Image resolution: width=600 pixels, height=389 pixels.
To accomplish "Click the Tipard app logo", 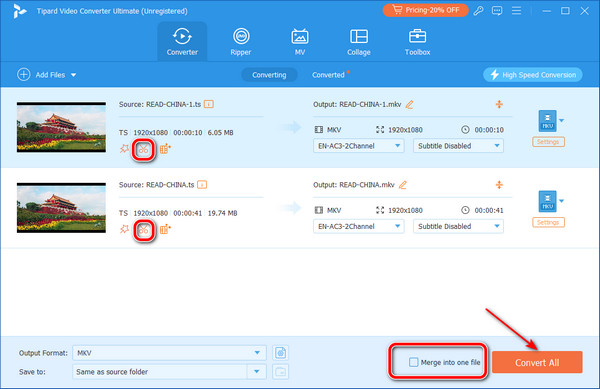I will 19,11.
